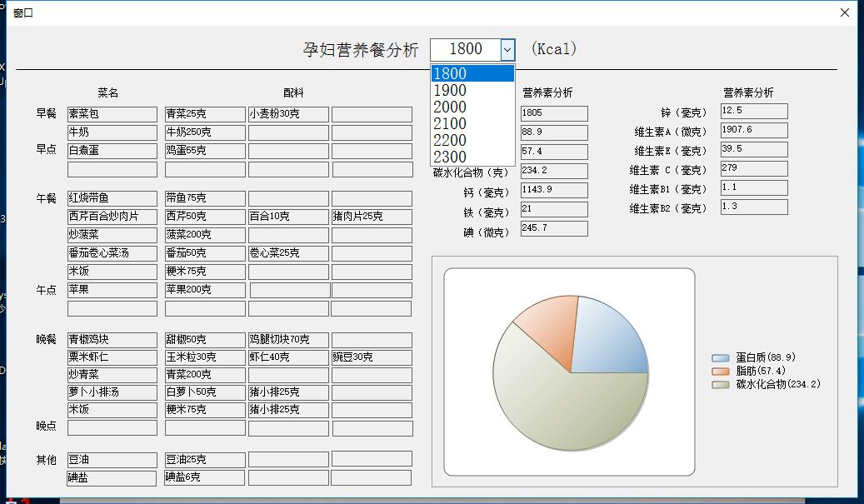Select the calcium value field 1143.9
The image size is (864, 504).
tap(554, 190)
